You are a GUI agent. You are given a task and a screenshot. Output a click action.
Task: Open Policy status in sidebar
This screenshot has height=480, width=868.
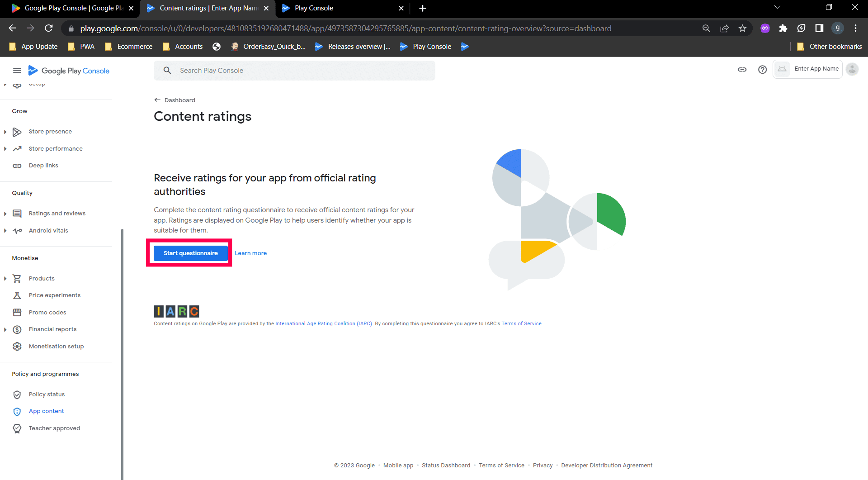click(47, 394)
